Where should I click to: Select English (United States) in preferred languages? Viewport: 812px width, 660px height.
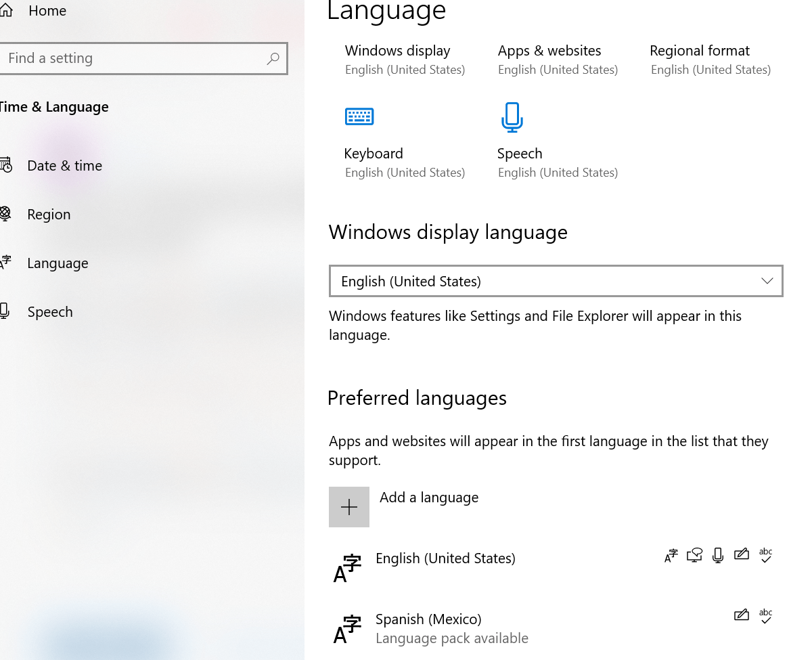pos(445,558)
